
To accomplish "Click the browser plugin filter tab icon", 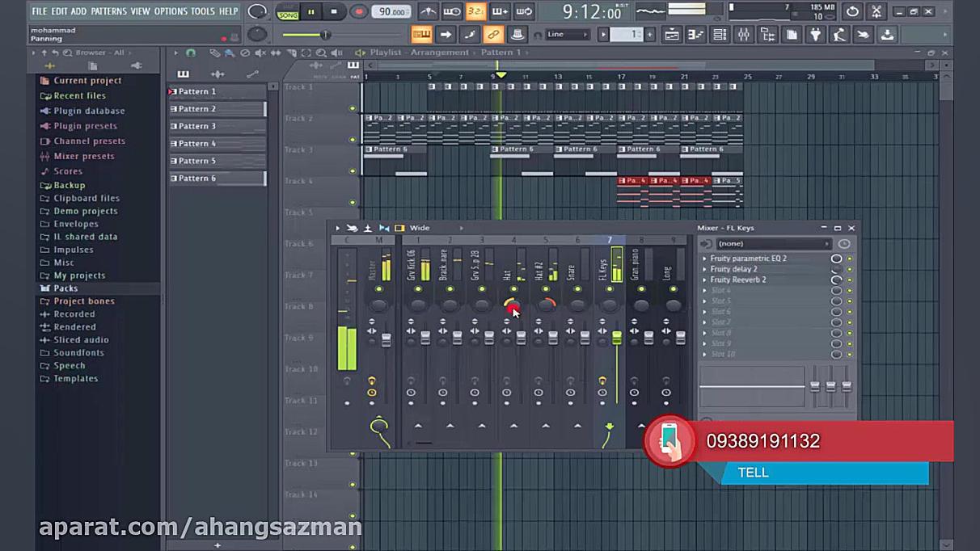I will coord(136,66).
